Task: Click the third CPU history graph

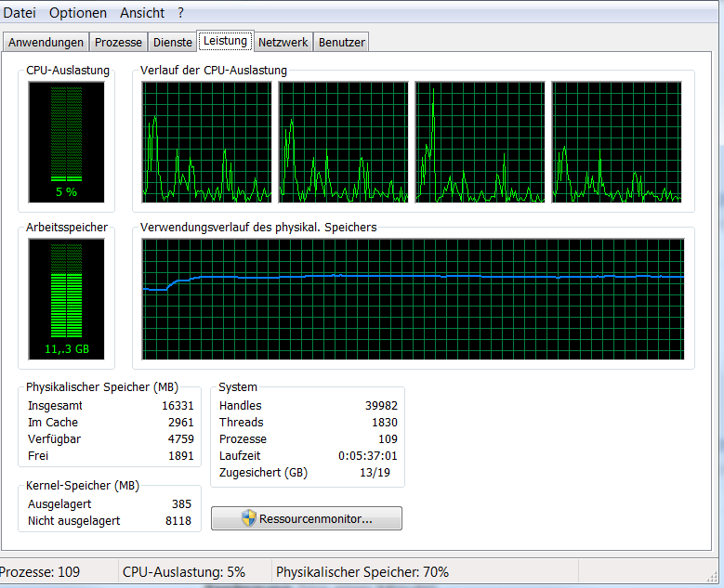Action: click(480, 142)
